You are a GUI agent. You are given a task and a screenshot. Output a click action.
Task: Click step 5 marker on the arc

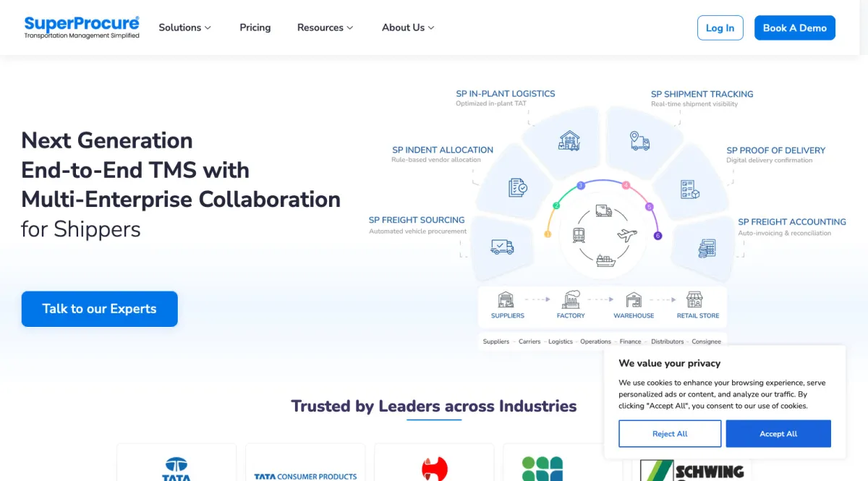[649, 207]
